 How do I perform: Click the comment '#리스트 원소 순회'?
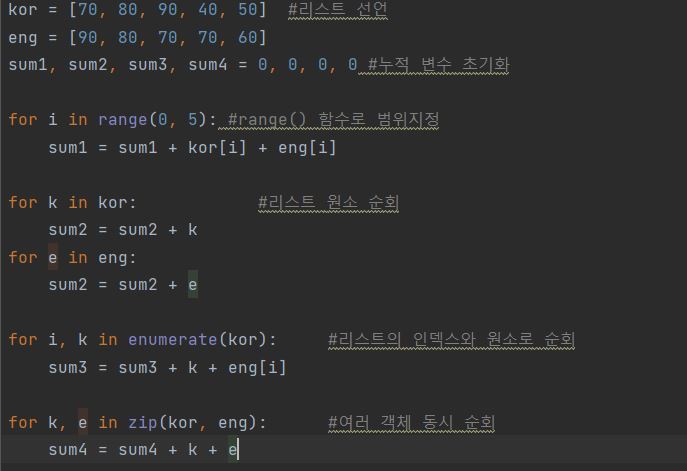tap(328, 202)
